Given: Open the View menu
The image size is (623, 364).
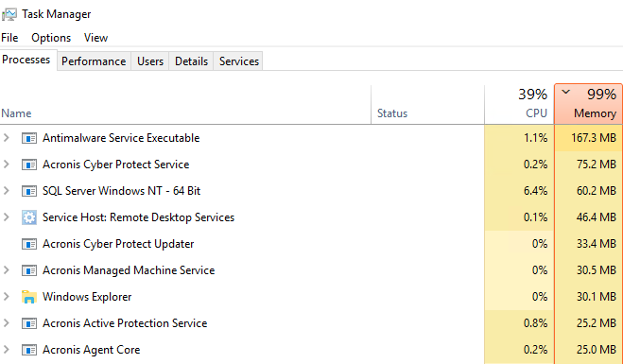Looking at the screenshot, I should [x=95, y=38].
